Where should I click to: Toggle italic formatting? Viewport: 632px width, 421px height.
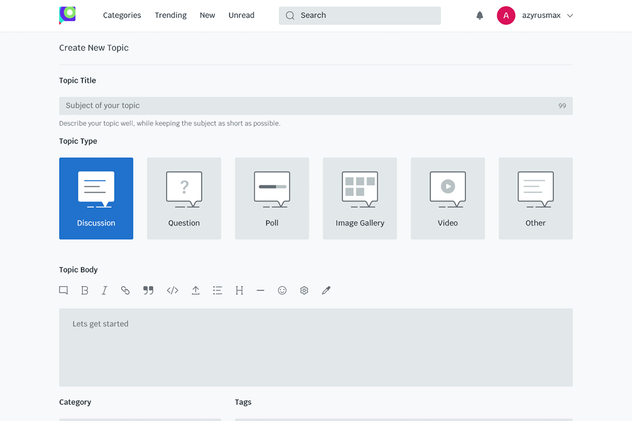pos(104,290)
